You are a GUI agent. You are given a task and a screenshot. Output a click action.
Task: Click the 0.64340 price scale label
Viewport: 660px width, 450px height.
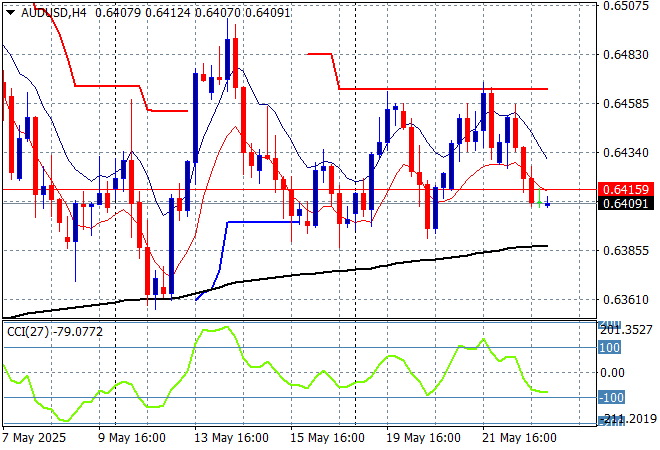coord(625,152)
